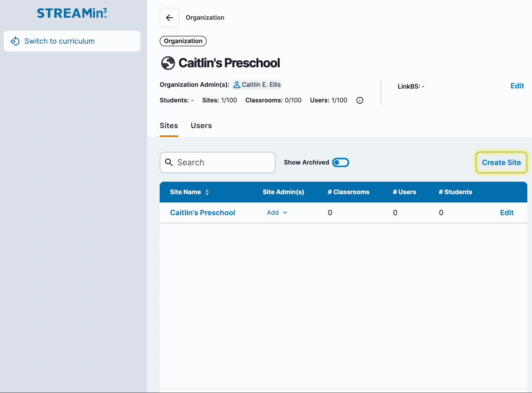Click the STREAMin3 logo
This screenshot has height=393, width=532.
pyautogui.click(x=72, y=13)
